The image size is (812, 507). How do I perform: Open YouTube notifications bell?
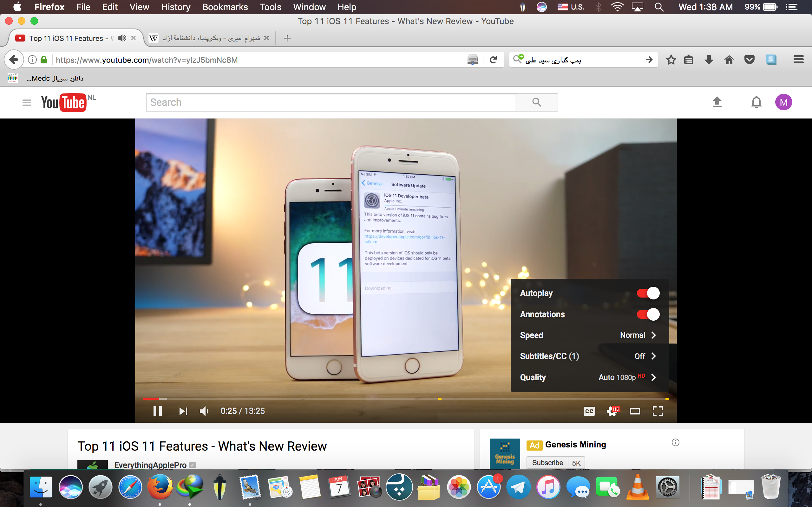756,102
